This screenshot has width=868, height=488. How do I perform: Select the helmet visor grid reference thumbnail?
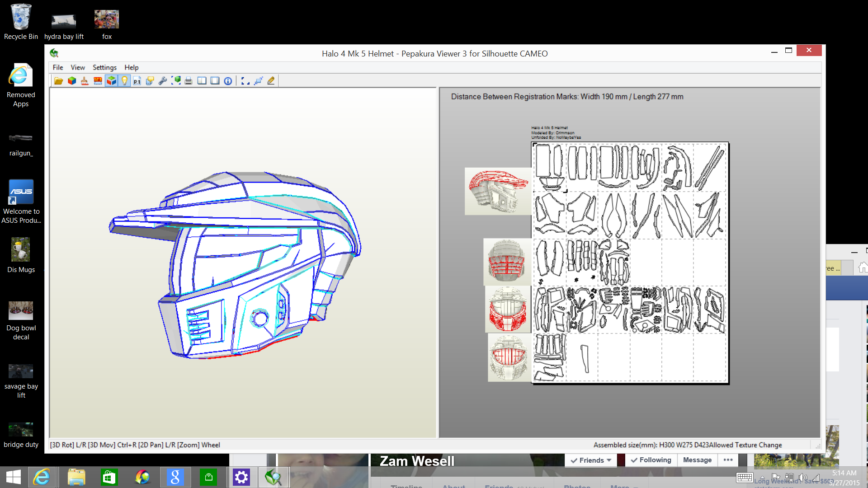pyautogui.click(x=507, y=262)
